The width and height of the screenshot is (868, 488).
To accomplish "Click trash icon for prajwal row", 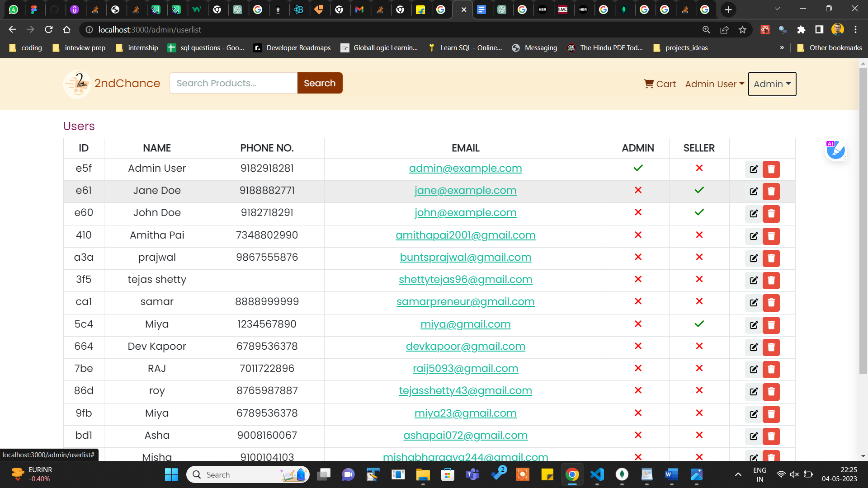I will pos(771,258).
